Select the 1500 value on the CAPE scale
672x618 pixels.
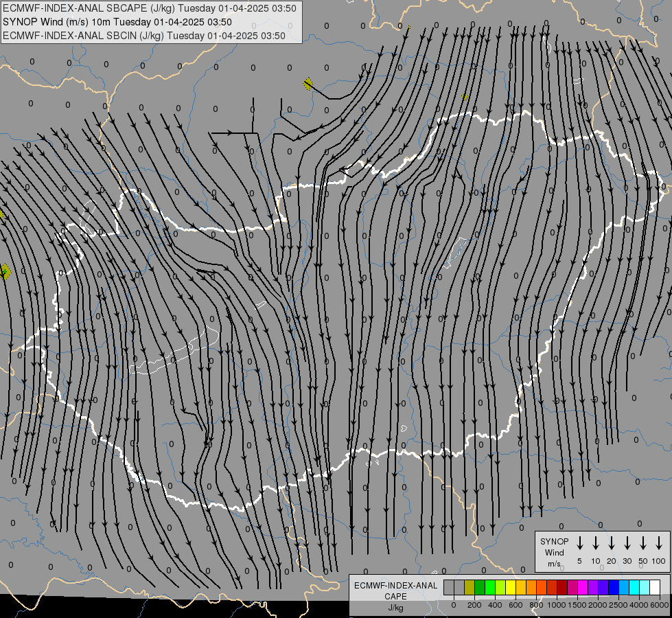click(x=577, y=605)
